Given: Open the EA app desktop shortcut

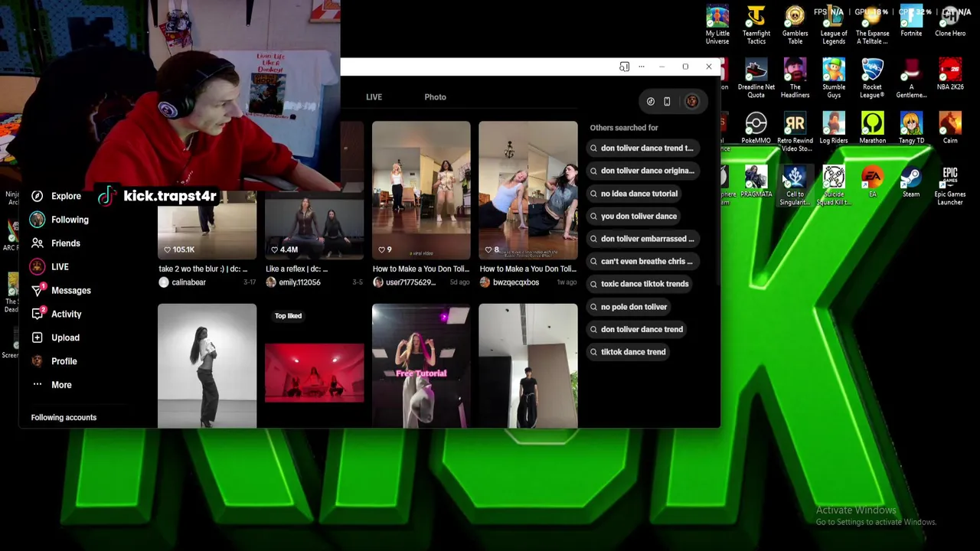Looking at the screenshot, I should (872, 182).
